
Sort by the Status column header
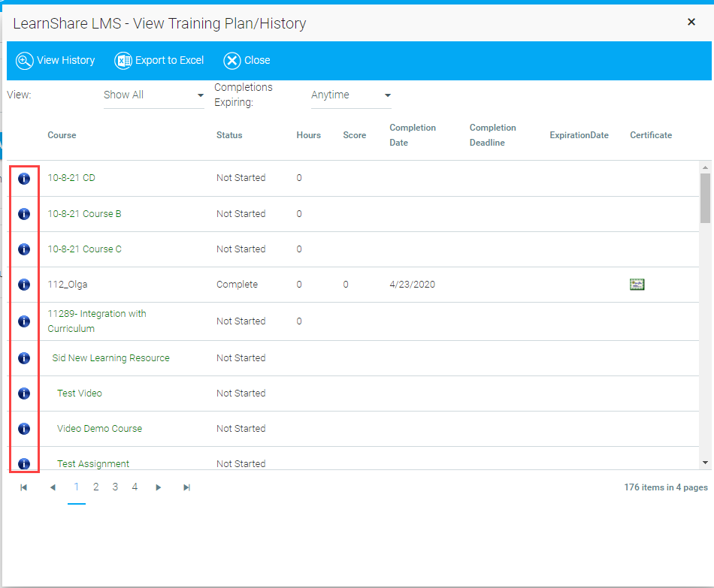pyautogui.click(x=229, y=135)
